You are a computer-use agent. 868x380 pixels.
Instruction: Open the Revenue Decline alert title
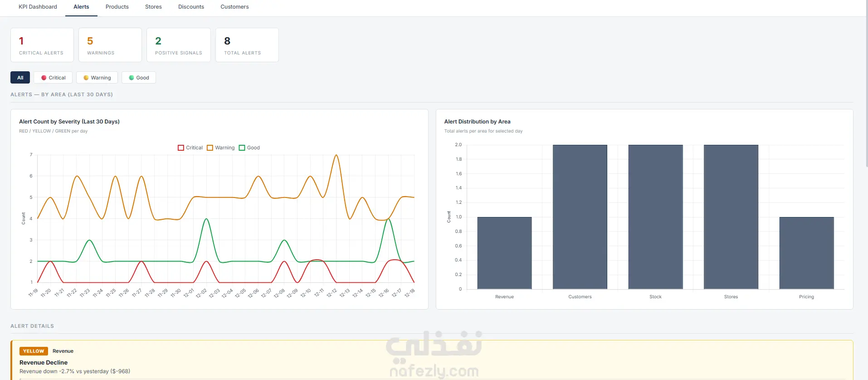(44, 362)
